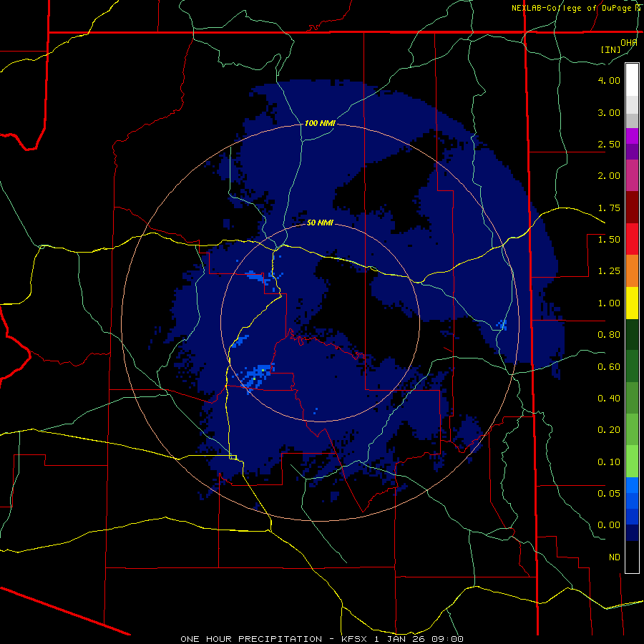644x644 pixels.
Task: Select the bright magenta swatch above 2.50
Action: [632, 136]
